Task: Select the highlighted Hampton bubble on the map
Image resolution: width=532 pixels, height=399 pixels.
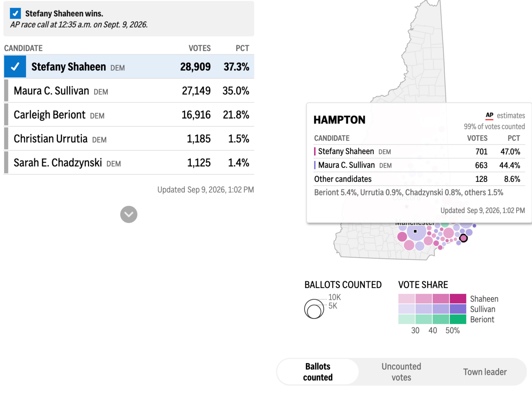Action: [x=463, y=238]
